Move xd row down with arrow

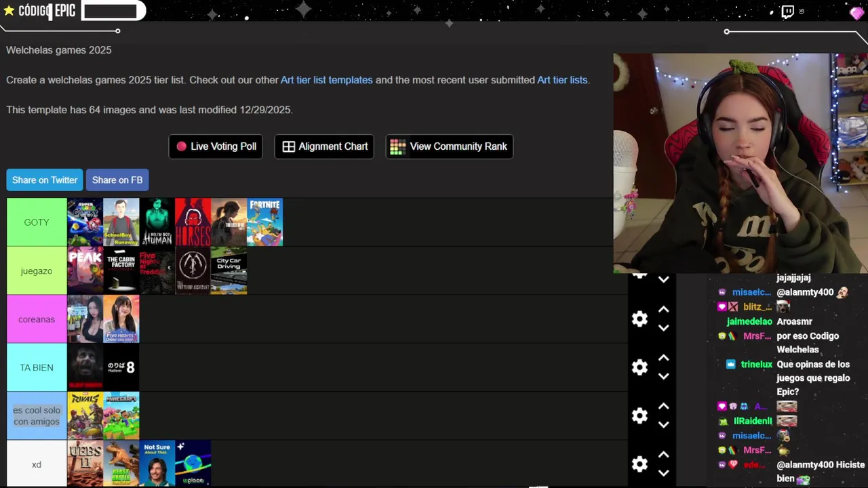point(664,473)
